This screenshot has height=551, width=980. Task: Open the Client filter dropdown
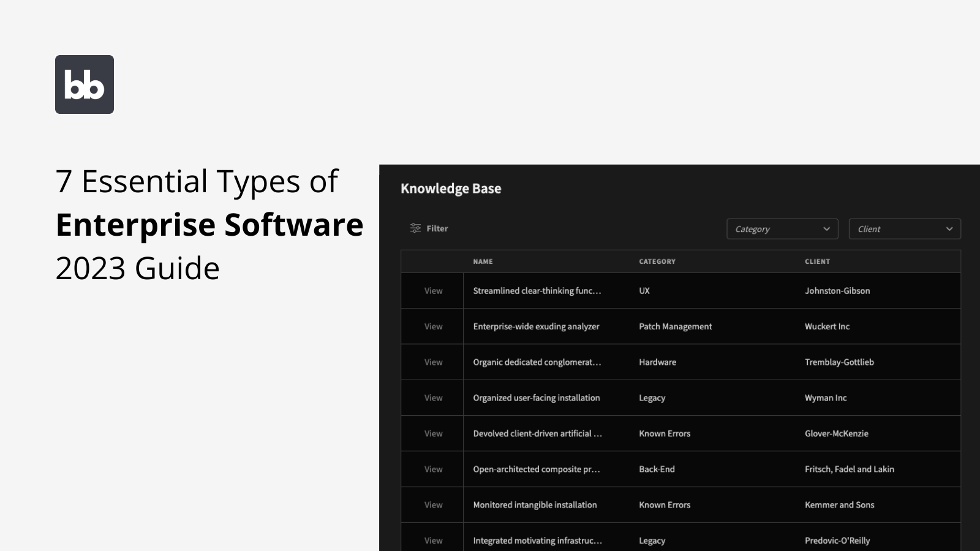pyautogui.click(x=905, y=228)
